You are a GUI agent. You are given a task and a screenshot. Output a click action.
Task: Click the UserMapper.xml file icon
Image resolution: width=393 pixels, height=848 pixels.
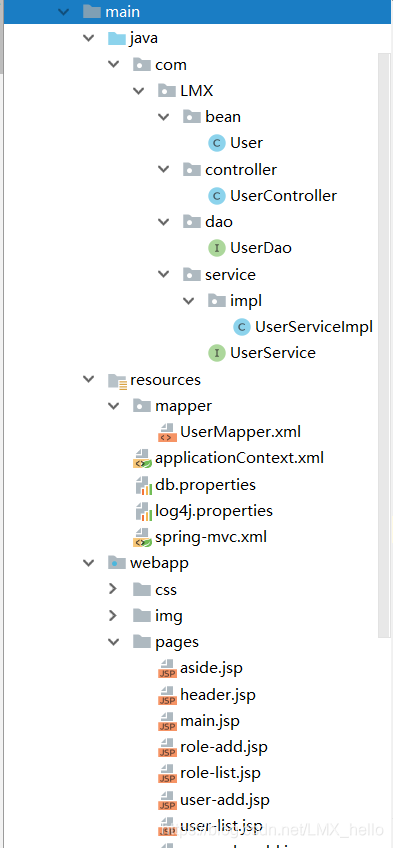click(x=168, y=432)
